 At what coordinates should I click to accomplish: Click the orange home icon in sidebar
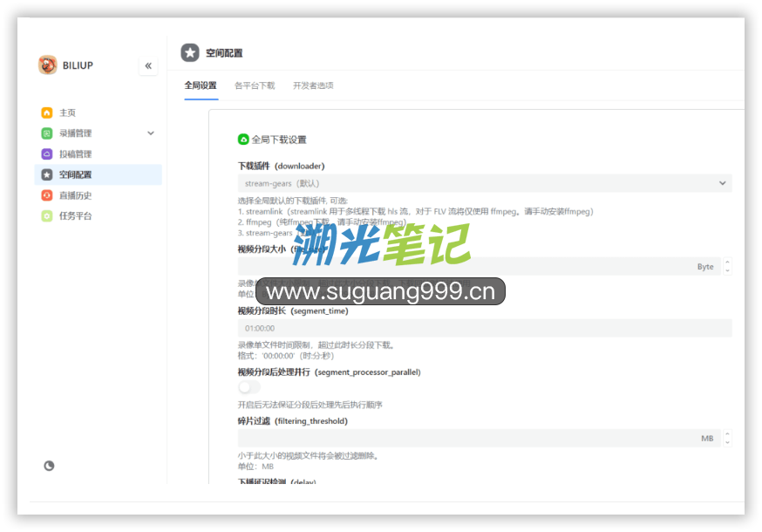(x=47, y=113)
